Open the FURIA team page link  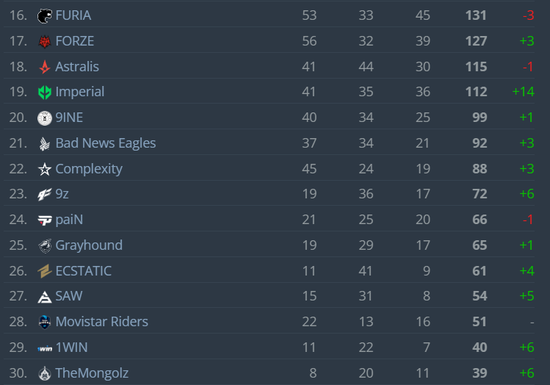(x=73, y=15)
